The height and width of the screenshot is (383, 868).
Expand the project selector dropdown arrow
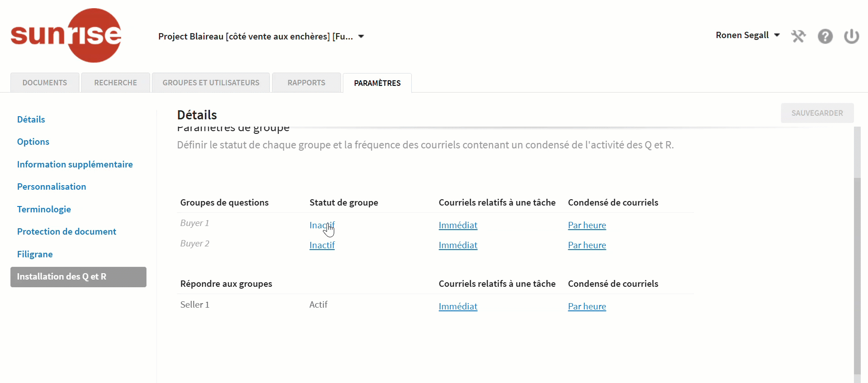(x=361, y=36)
